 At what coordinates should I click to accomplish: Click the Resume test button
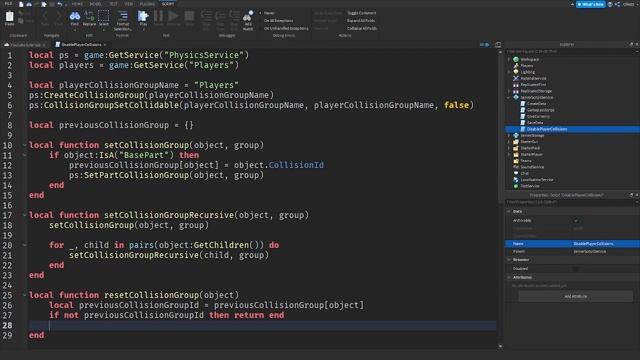pos(173,17)
